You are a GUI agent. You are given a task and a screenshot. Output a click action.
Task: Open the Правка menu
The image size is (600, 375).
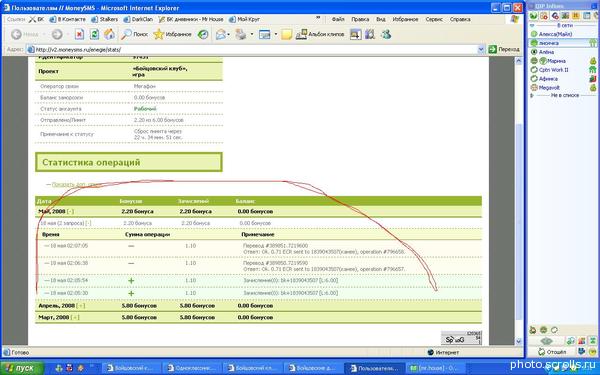coord(360,19)
